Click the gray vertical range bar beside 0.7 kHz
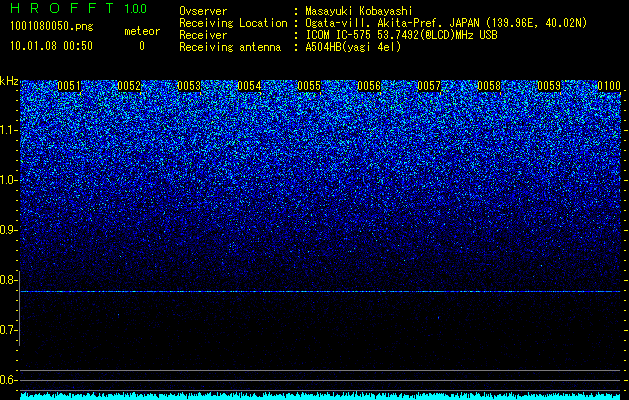Image resolution: width=629 pixels, height=400 pixels. 20,309
